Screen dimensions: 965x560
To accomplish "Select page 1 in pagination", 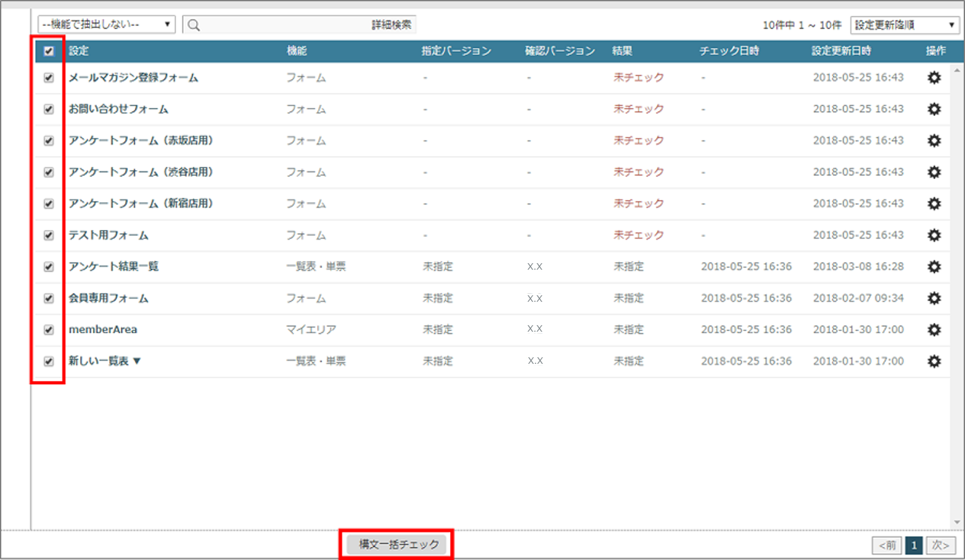I will pyautogui.click(x=914, y=545).
